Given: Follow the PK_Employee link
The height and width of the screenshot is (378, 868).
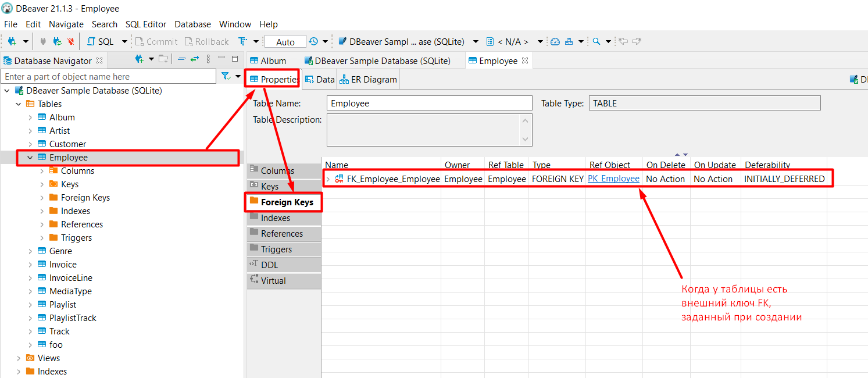Looking at the screenshot, I should pos(613,179).
